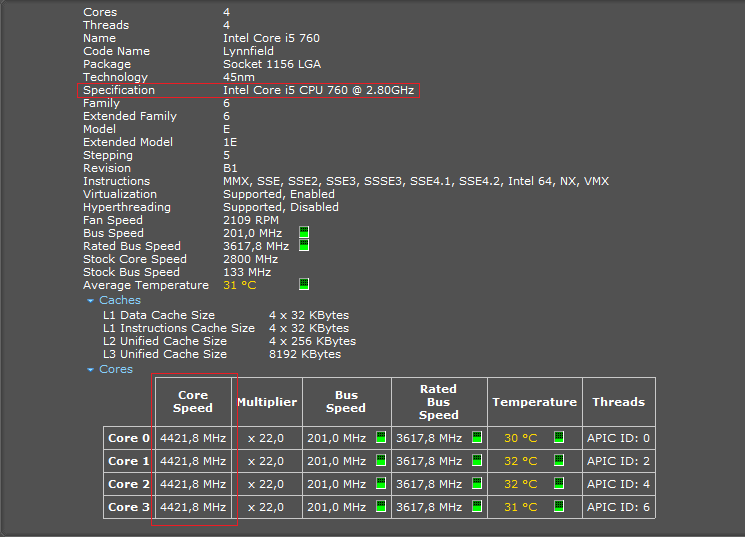Image resolution: width=745 pixels, height=537 pixels.
Task: Click the APIC ID: 4 cell
Action: click(x=619, y=484)
